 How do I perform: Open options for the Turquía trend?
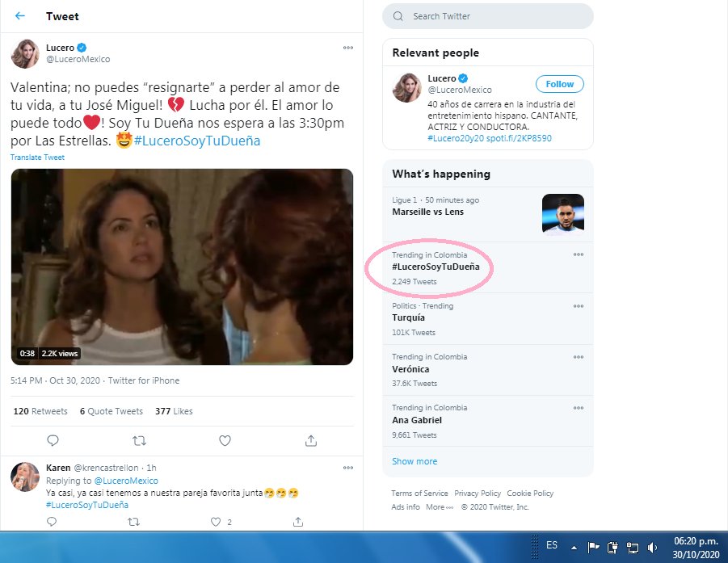(x=578, y=306)
